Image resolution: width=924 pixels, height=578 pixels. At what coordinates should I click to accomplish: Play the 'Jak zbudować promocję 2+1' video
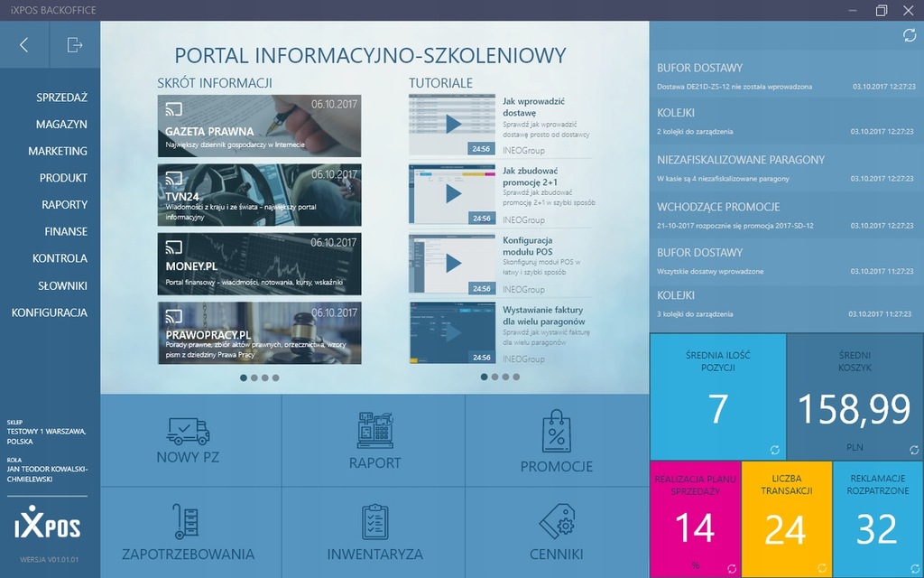tap(452, 193)
